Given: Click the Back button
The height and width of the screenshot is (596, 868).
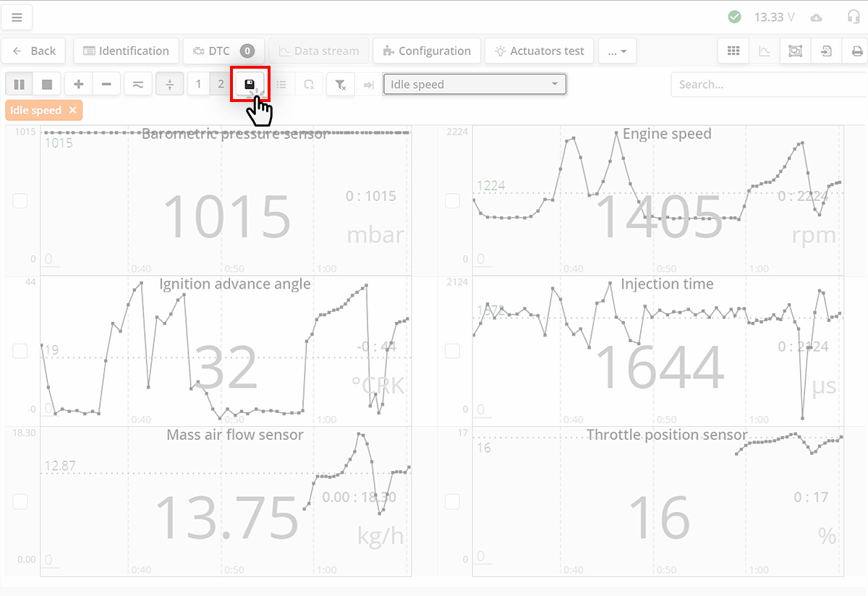Looking at the screenshot, I should coord(33,51).
